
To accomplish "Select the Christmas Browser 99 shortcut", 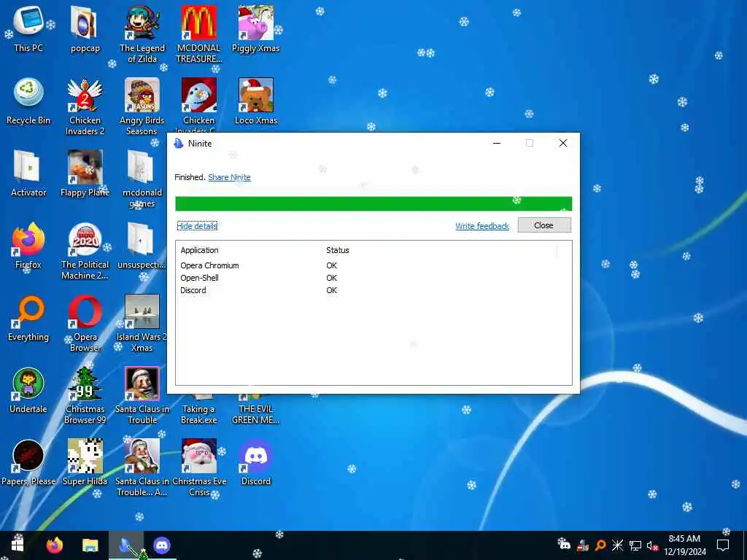I will (x=85, y=396).
